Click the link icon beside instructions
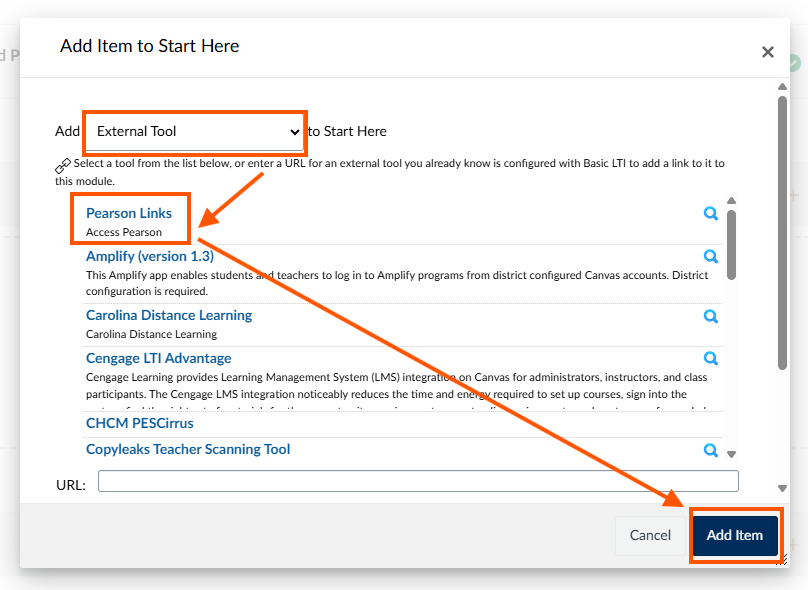 pos(63,165)
